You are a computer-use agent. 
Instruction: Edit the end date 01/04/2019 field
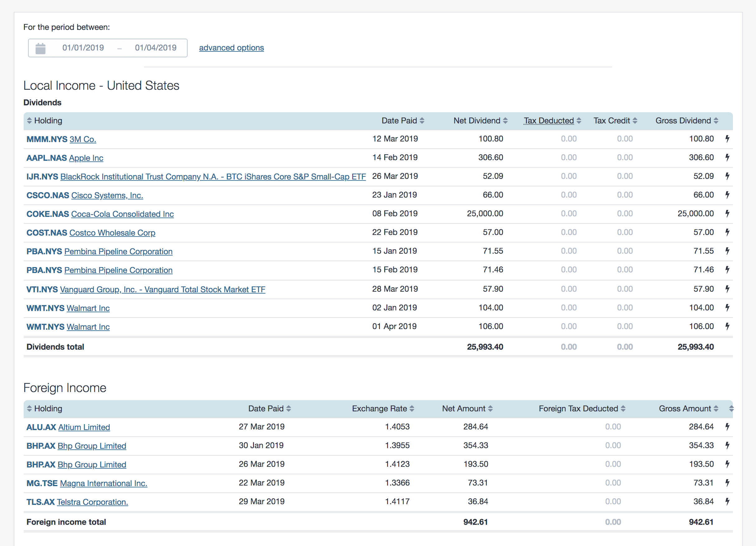pyautogui.click(x=156, y=48)
